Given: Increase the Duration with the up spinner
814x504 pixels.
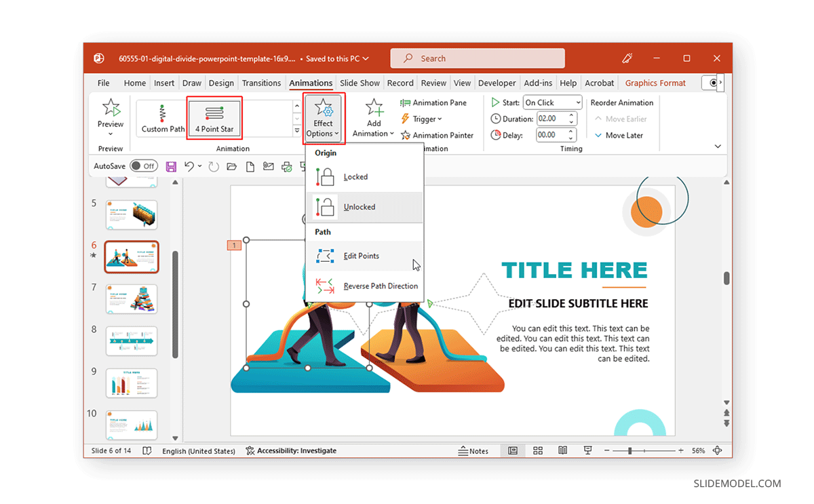Looking at the screenshot, I should [571, 116].
